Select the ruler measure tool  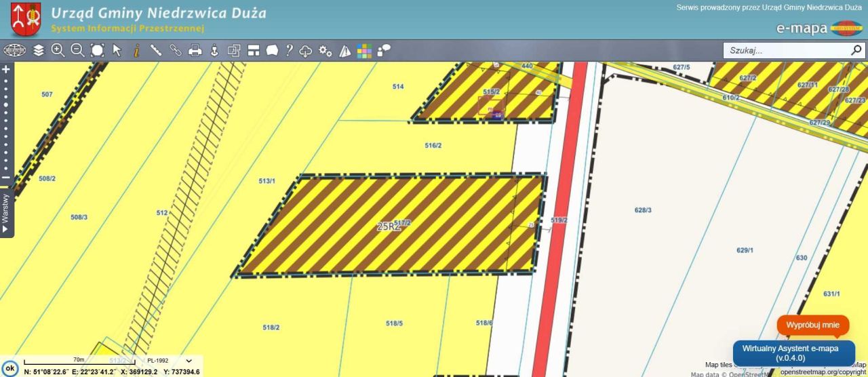coord(156,50)
